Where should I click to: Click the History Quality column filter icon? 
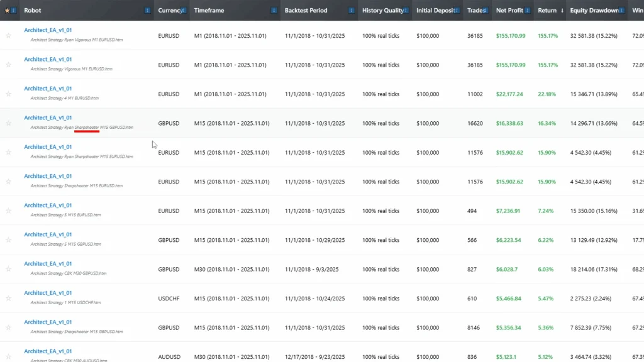click(407, 11)
